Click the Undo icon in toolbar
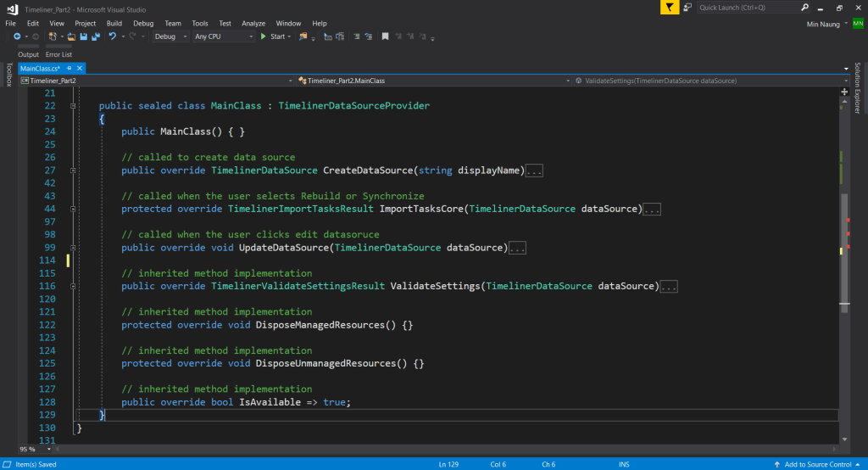Viewport: 868px width, 470px height. [x=112, y=36]
